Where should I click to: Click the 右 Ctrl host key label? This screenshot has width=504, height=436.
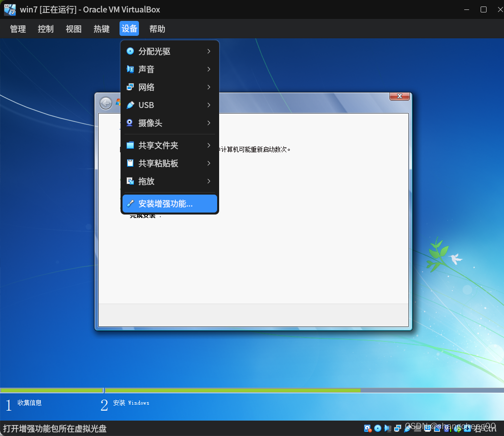click(486, 429)
